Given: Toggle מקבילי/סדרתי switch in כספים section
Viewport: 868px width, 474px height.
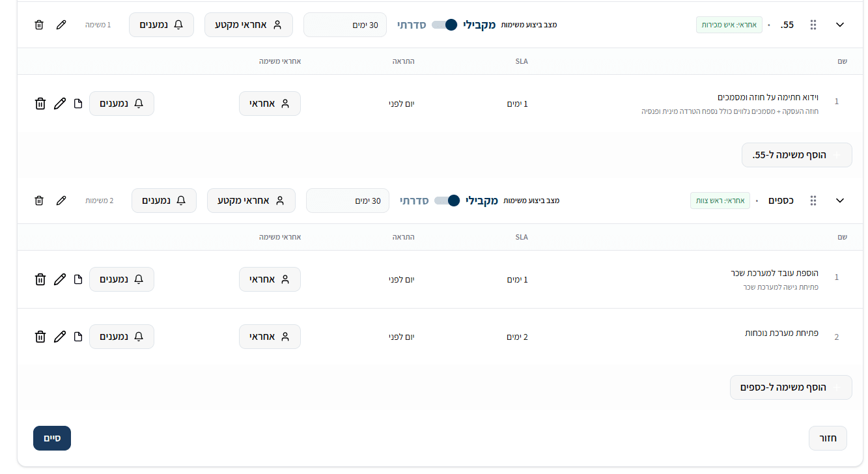Looking at the screenshot, I should tap(447, 201).
